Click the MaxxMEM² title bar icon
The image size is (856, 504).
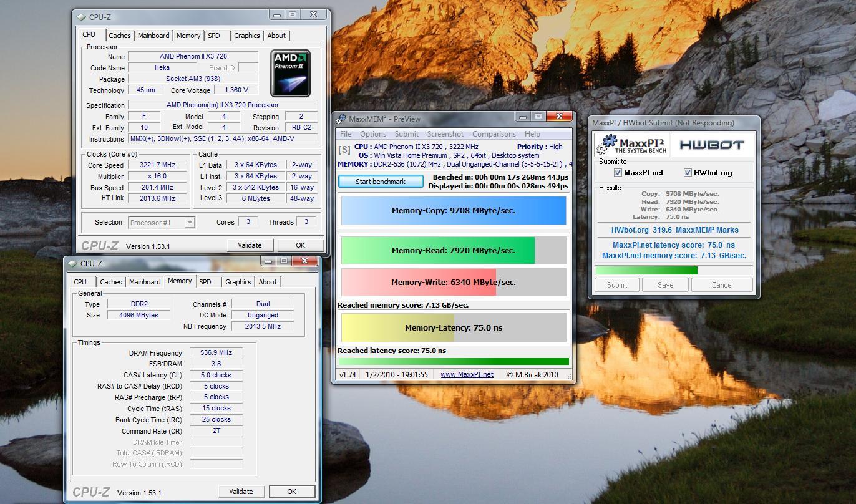[x=341, y=119]
